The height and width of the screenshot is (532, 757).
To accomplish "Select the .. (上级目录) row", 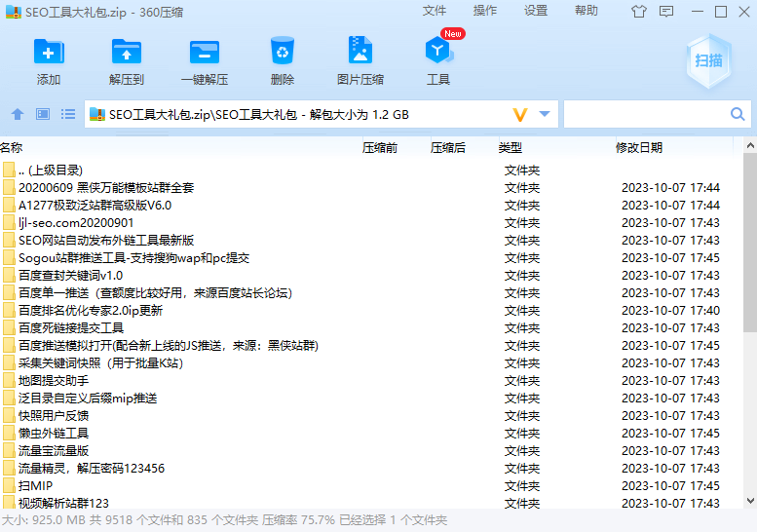I will click(x=371, y=170).
